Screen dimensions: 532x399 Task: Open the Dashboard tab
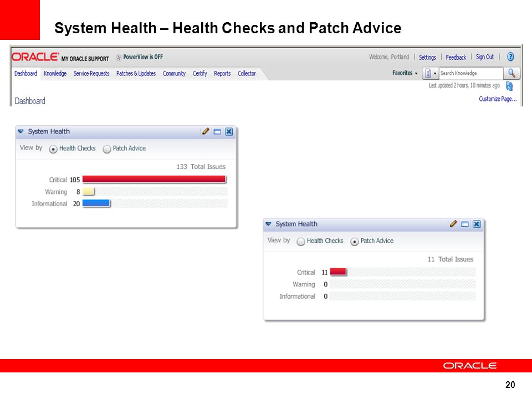coord(26,73)
